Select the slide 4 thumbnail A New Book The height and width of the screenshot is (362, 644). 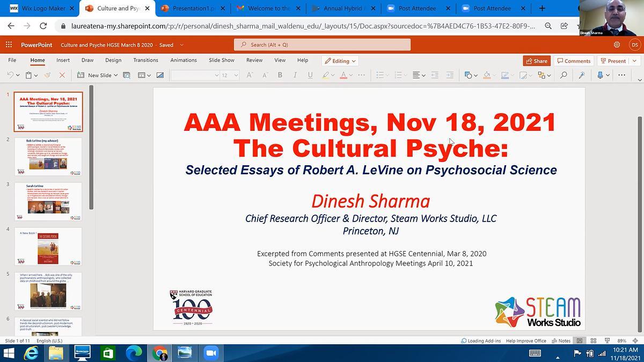48,246
